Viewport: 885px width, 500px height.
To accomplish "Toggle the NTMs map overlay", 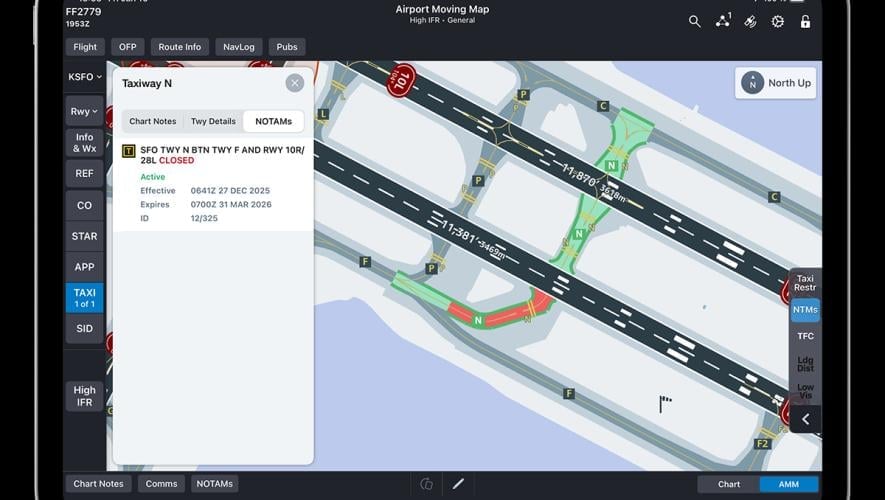I will click(805, 310).
